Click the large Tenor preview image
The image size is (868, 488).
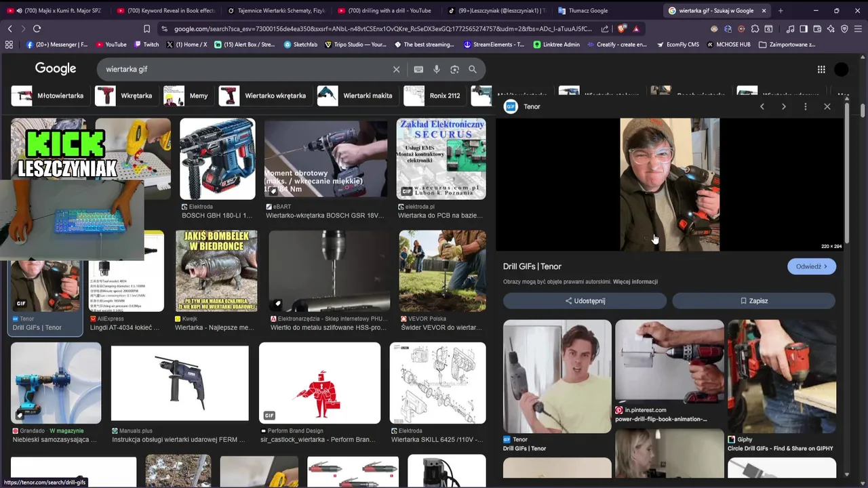(670, 184)
